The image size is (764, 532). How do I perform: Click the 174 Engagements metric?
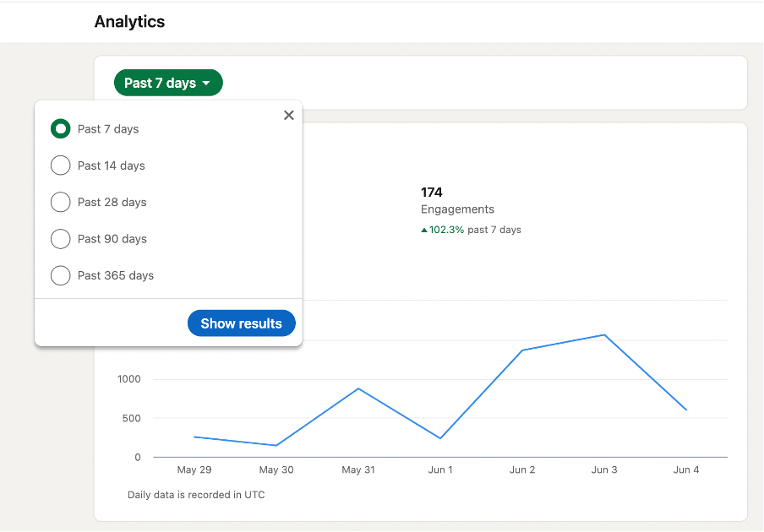(457, 200)
